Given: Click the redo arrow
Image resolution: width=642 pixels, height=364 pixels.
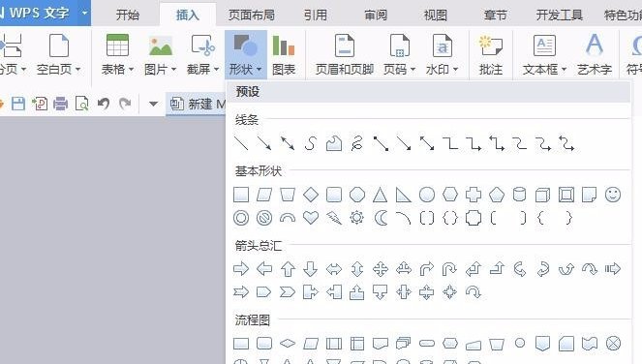Looking at the screenshot, I should coord(125,104).
